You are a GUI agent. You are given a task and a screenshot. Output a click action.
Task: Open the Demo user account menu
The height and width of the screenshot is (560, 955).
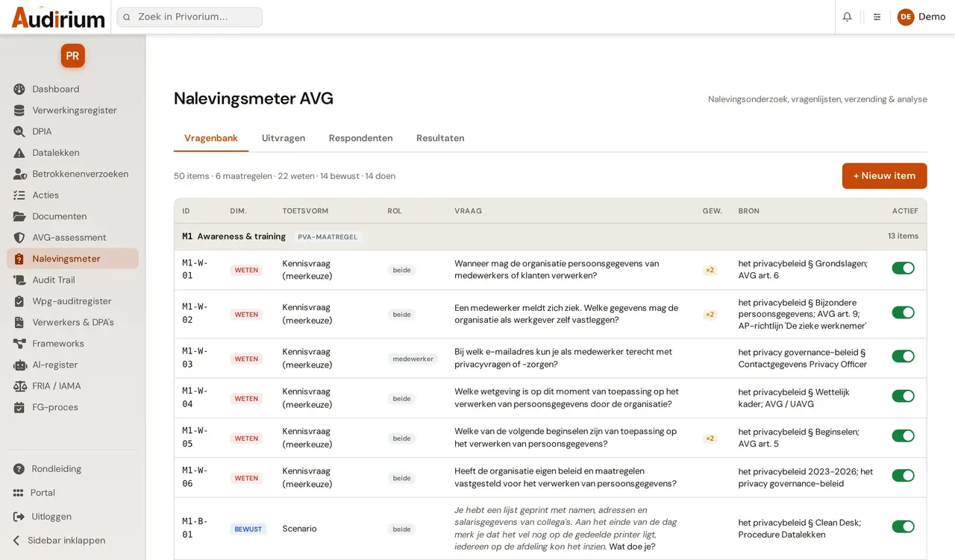pos(921,16)
